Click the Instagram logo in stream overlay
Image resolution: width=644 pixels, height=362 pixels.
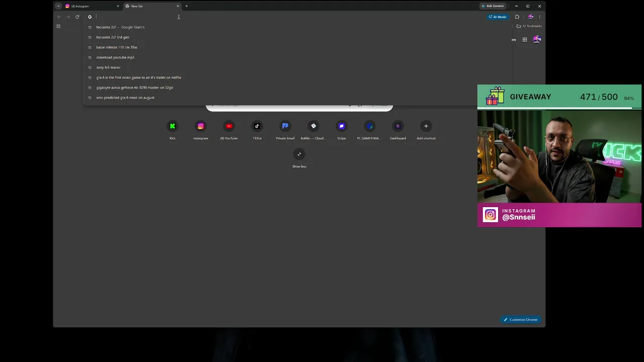[491, 215]
